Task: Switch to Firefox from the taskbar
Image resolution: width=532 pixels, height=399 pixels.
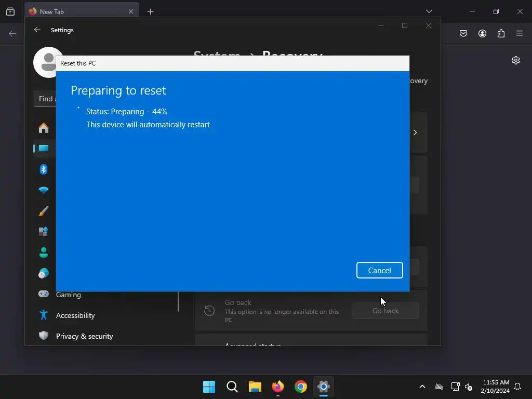Action: tap(278, 387)
